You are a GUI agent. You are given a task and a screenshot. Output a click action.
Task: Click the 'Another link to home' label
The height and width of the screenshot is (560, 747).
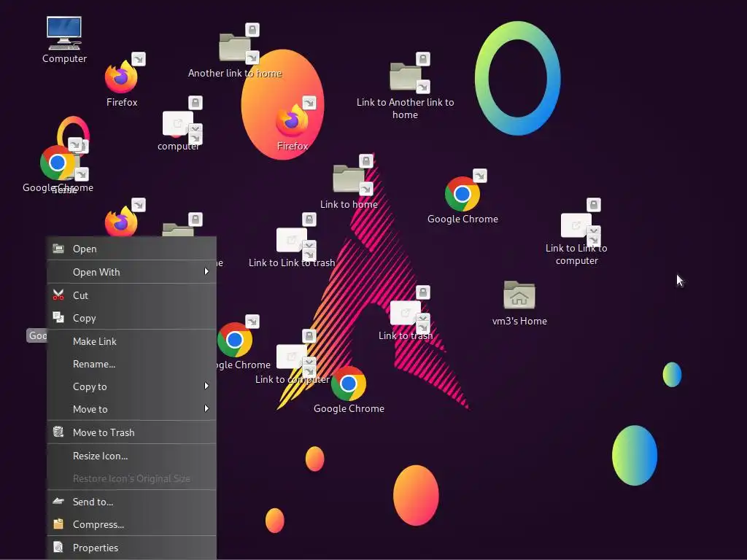pyautogui.click(x=235, y=73)
